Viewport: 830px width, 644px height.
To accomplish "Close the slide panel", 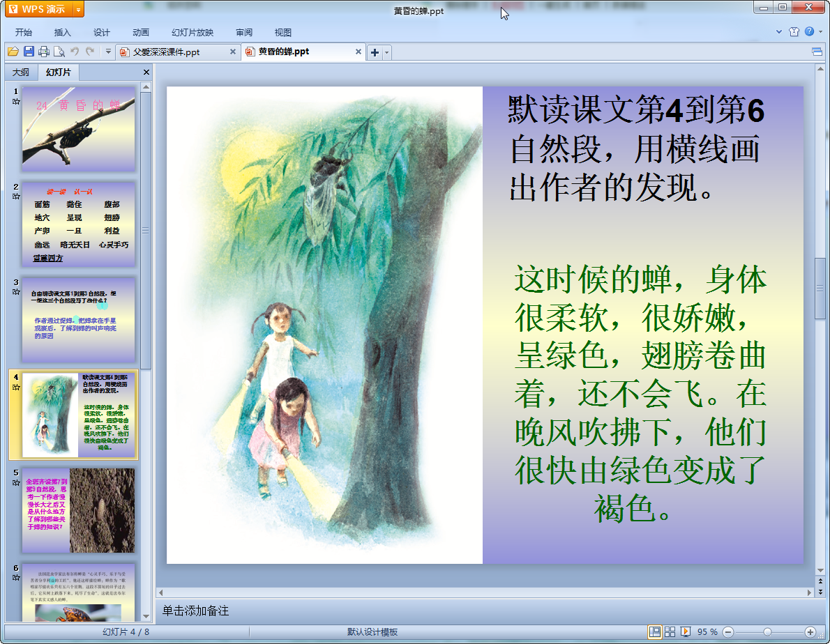I will (146, 72).
